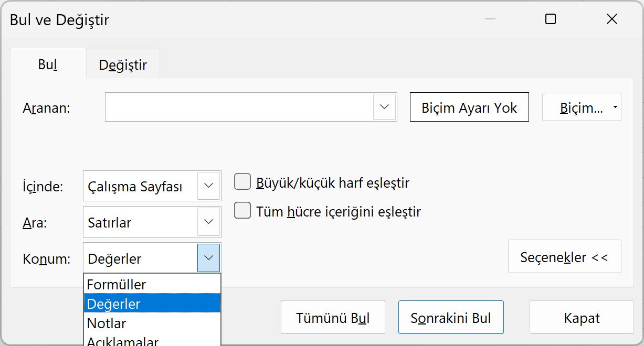Open the Biçim... format button

[x=582, y=108]
